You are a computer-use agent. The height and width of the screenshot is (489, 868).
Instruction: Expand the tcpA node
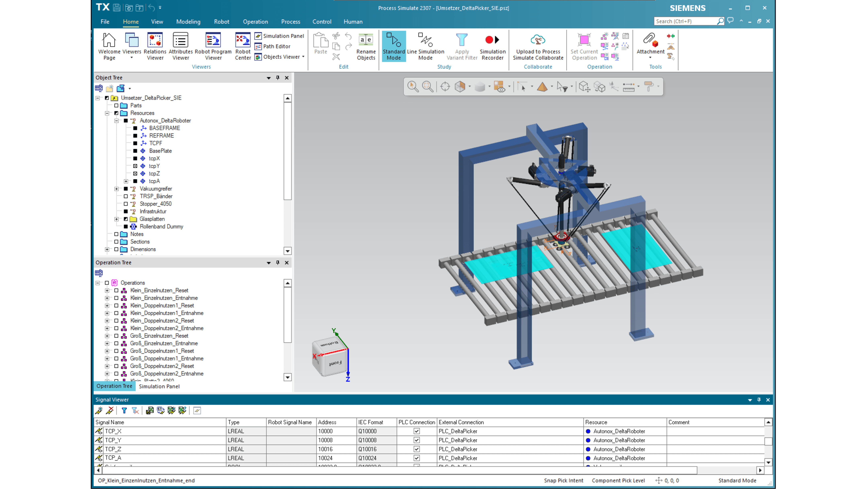[126, 181]
